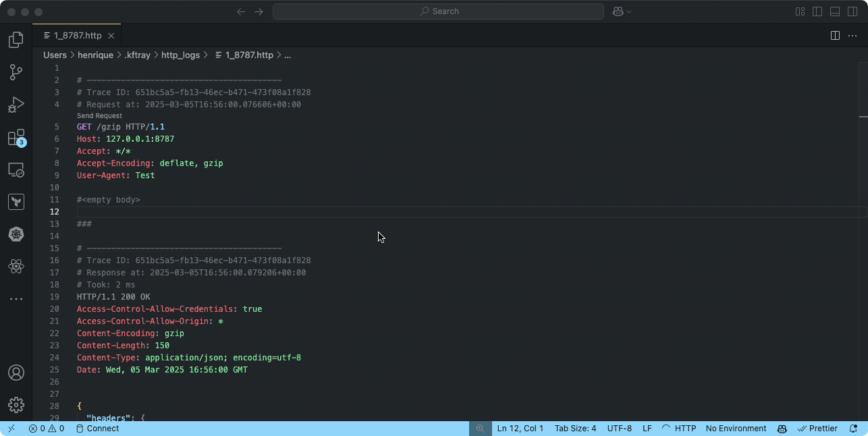Toggle the split editor layout

click(835, 35)
